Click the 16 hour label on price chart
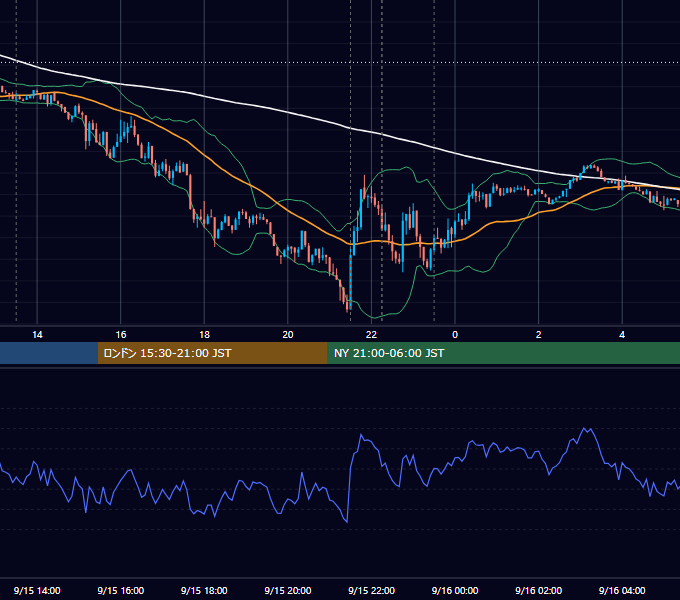Screen dimensions: 680x600 121,335
